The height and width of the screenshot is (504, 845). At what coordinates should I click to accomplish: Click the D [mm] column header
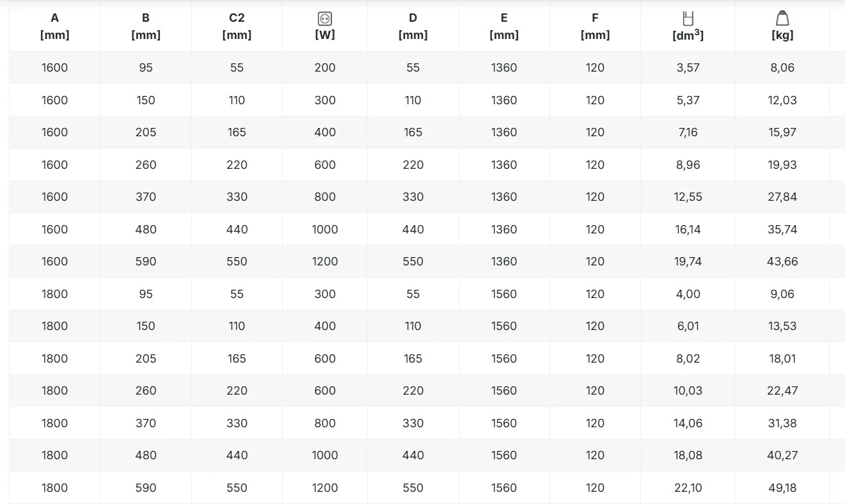[x=413, y=26]
